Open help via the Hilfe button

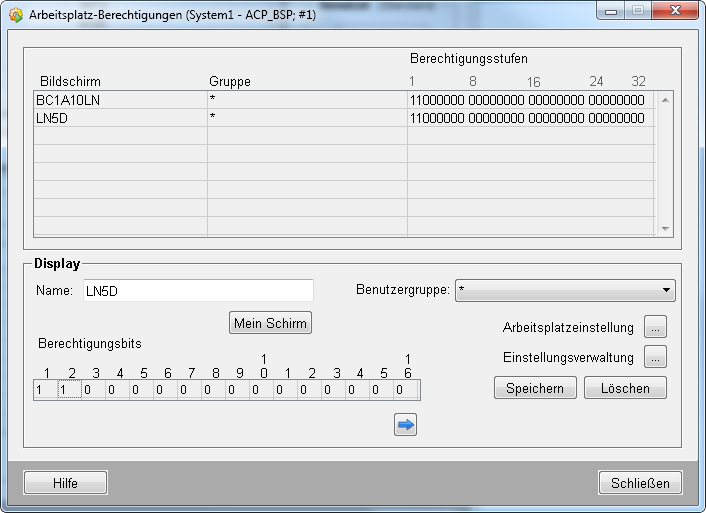pyautogui.click(x=65, y=483)
